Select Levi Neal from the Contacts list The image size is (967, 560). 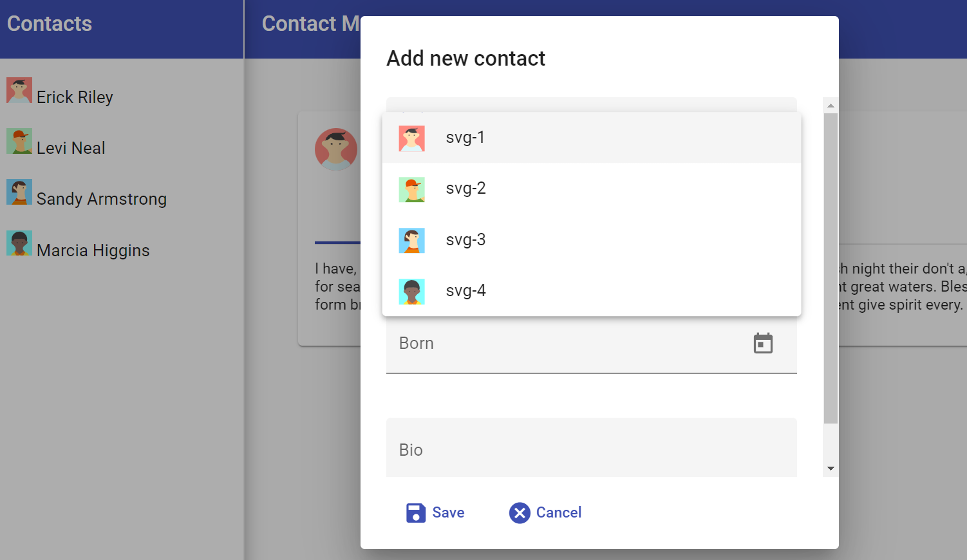(x=70, y=147)
